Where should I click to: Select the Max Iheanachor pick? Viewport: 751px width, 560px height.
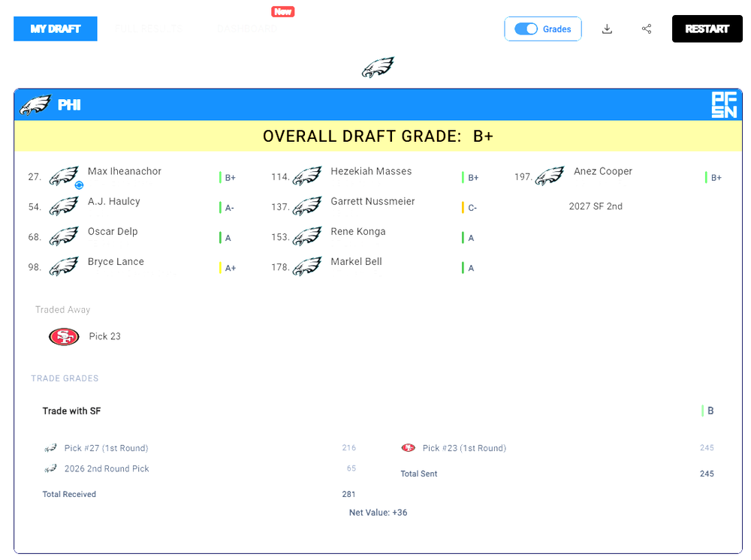point(125,171)
